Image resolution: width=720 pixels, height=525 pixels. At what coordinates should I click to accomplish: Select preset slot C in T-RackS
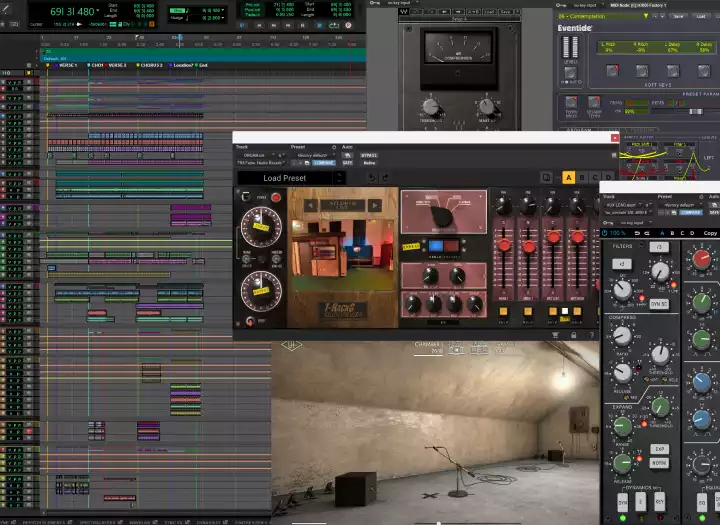click(x=595, y=178)
